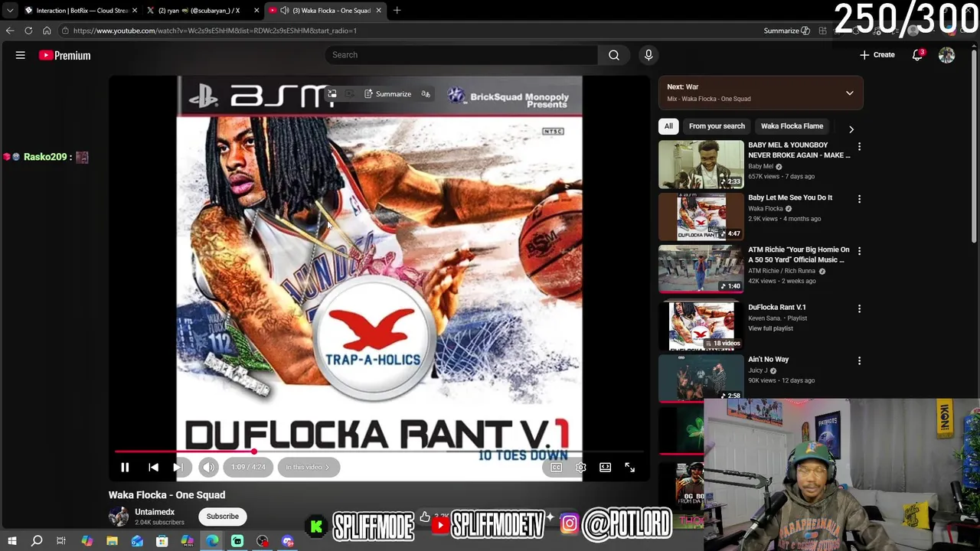Screen dimensions: 980x551
Task: Click Summarize on video overlay toolbar
Action: click(x=387, y=94)
